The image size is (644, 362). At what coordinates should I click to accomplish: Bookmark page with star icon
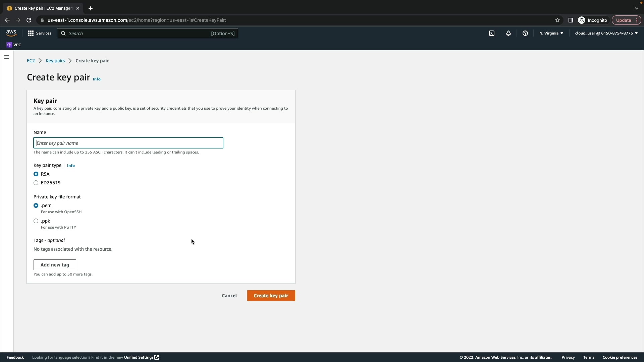click(x=557, y=20)
